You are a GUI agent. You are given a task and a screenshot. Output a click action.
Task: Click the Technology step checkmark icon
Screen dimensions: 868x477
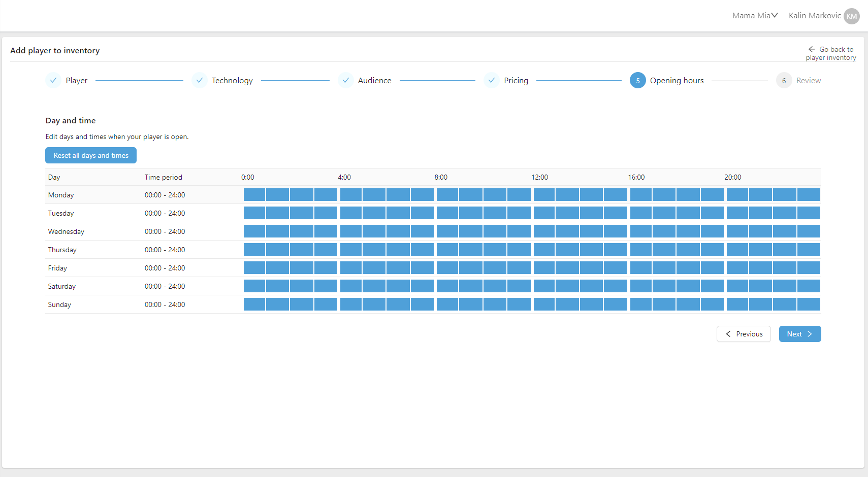(200, 80)
